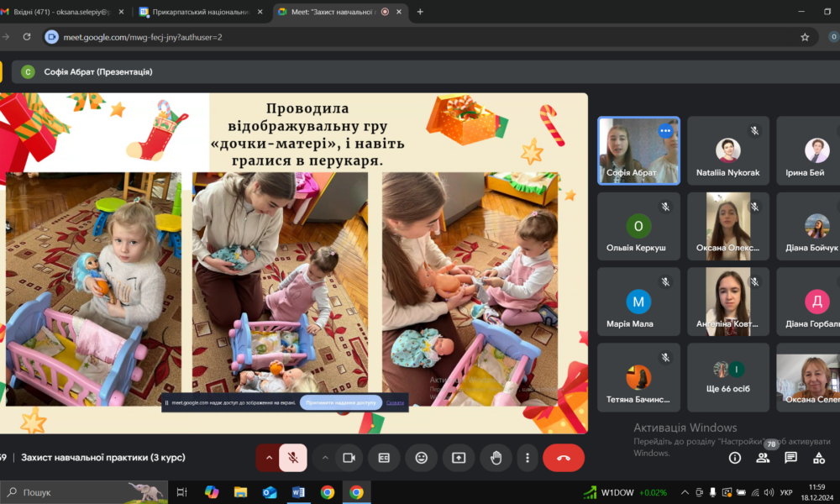840x504 pixels.
Task: Switch to the Прикарпатський національний tab
Action: click(x=197, y=12)
